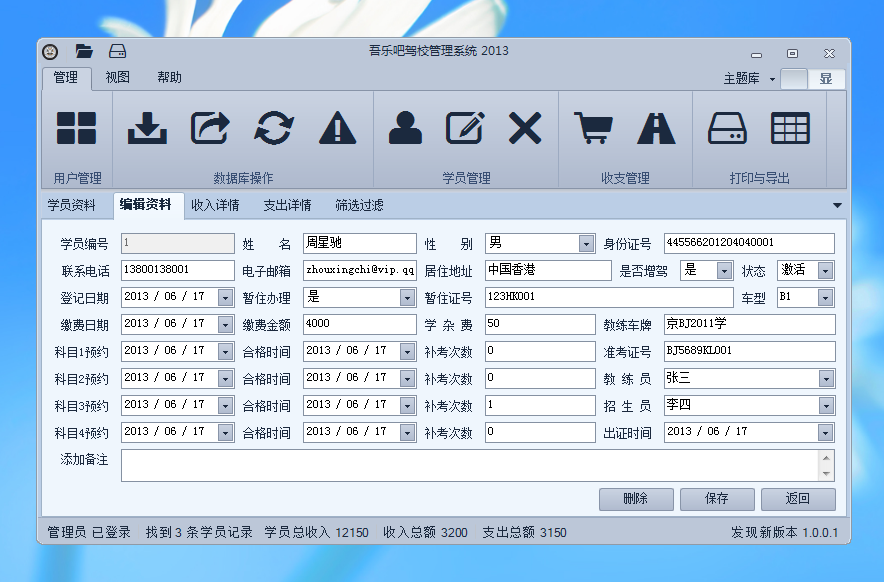Click 找到 3 条学员记录 status text
884x582 pixels.
(x=199, y=532)
